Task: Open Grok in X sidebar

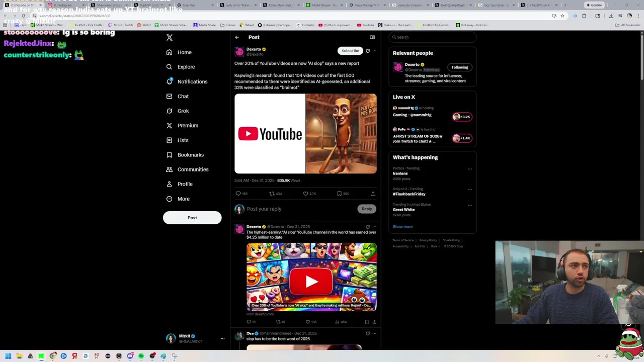Action: point(178,111)
